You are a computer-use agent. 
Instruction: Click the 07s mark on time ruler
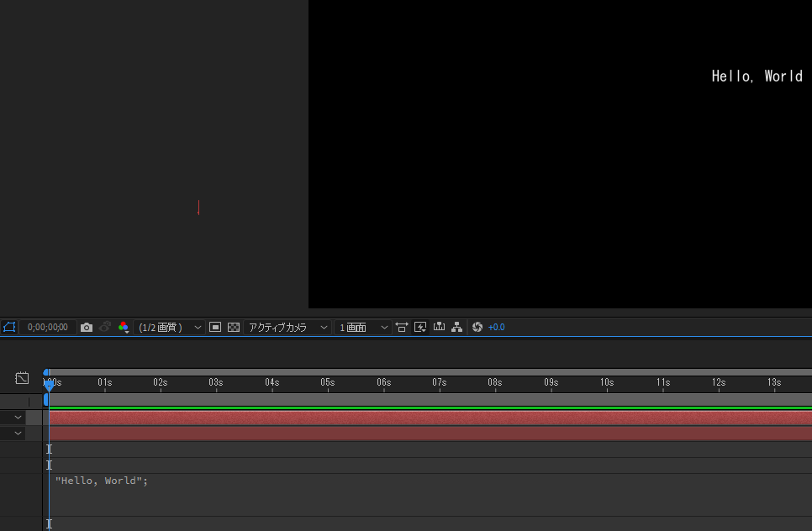coord(439,382)
